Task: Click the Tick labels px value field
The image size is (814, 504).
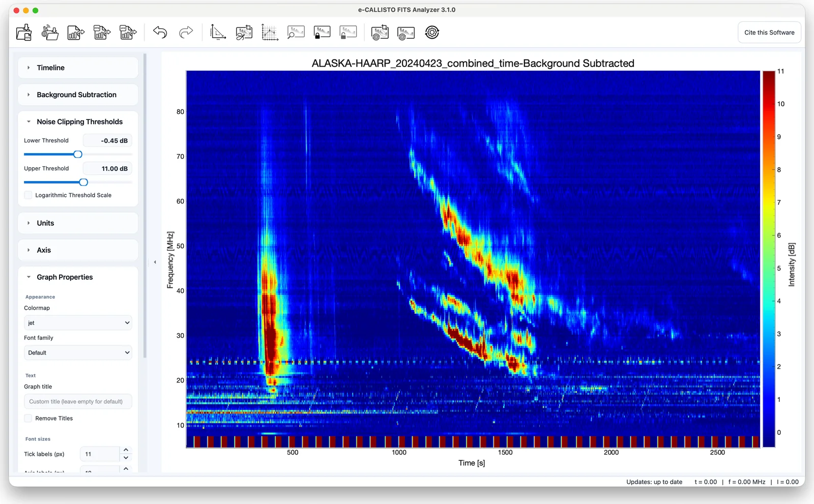Action: point(100,454)
